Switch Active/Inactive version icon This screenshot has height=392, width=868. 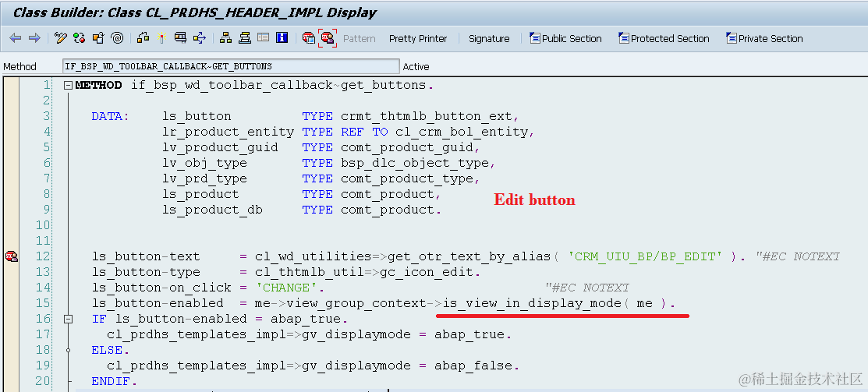click(x=80, y=38)
